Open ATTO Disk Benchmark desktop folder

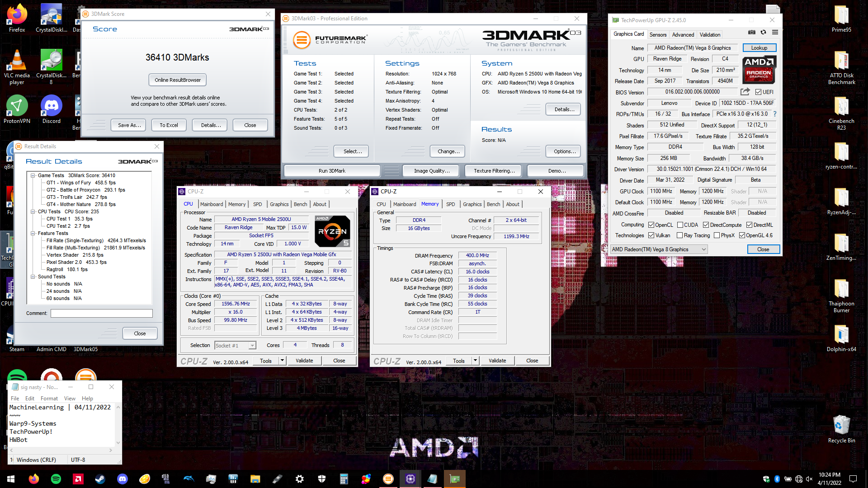[x=841, y=67]
